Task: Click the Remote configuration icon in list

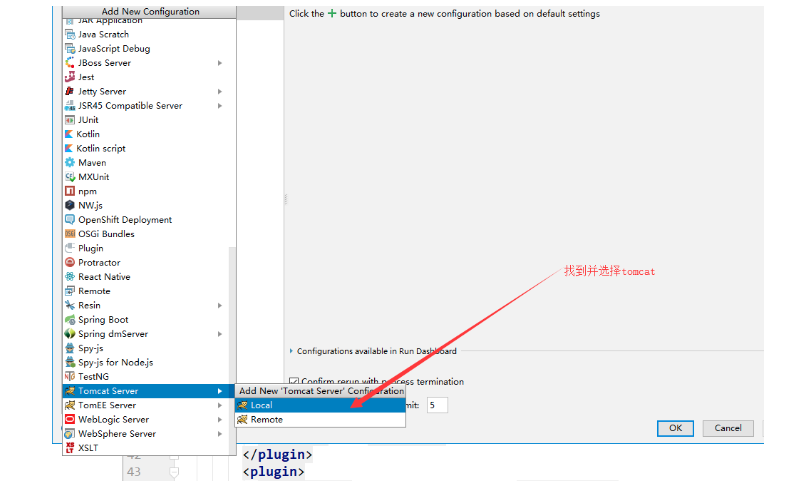Action: 70,291
